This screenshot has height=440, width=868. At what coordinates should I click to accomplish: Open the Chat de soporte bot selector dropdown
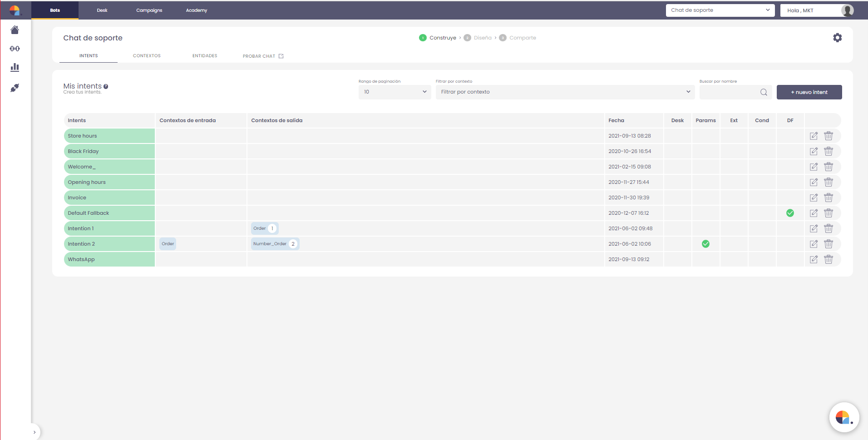click(720, 10)
